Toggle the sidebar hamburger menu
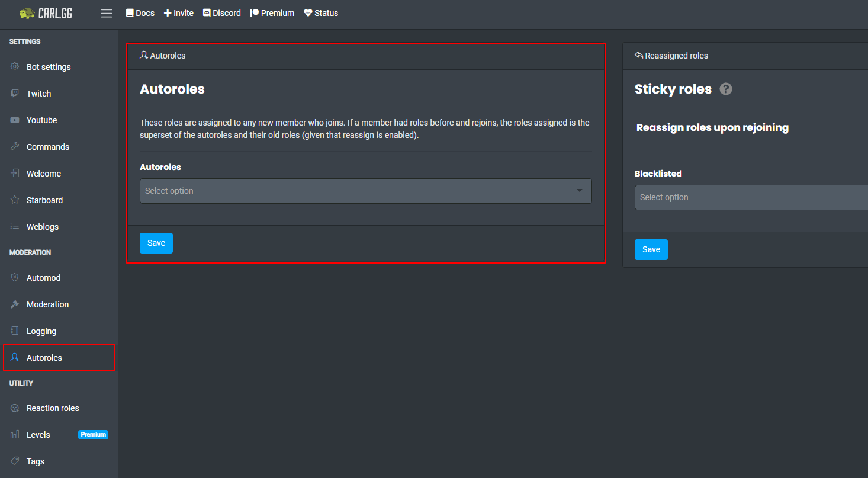Viewport: 868px width, 478px height. tap(107, 12)
